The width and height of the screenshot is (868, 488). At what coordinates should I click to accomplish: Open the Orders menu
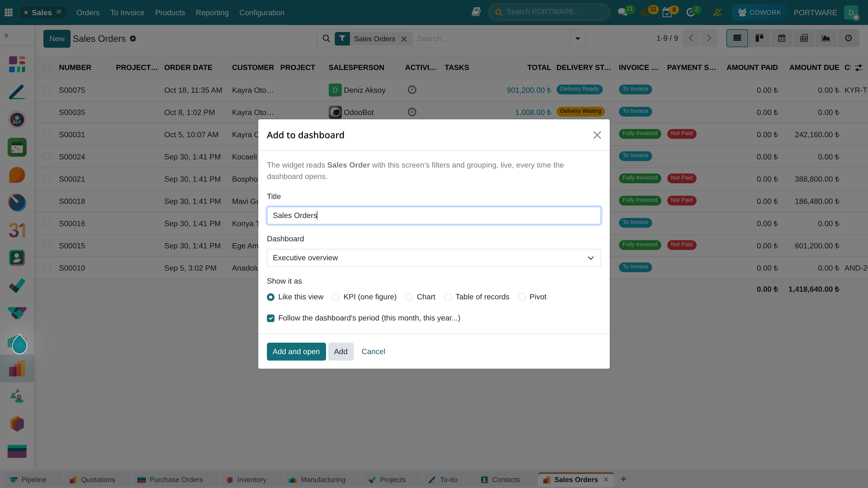88,12
